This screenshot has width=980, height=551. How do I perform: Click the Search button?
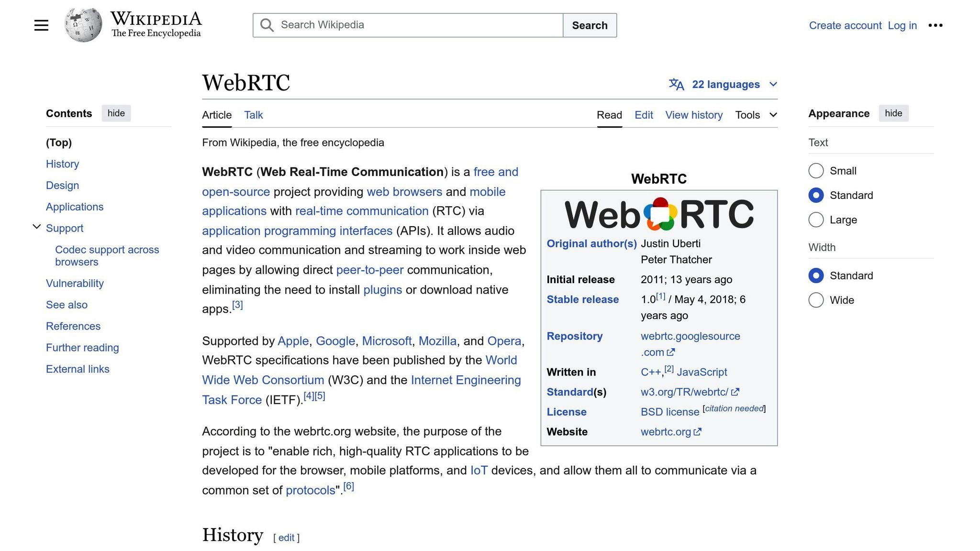point(590,25)
